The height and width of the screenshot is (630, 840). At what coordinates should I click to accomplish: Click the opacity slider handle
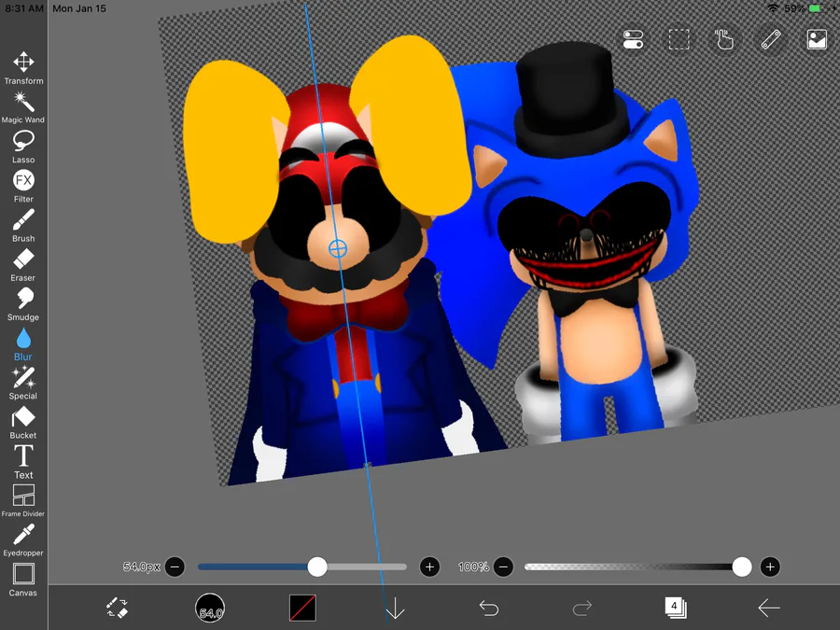pos(742,567)
